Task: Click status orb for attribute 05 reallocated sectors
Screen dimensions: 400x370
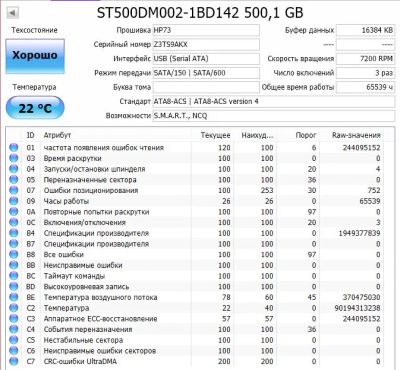Action: [14, 180]
